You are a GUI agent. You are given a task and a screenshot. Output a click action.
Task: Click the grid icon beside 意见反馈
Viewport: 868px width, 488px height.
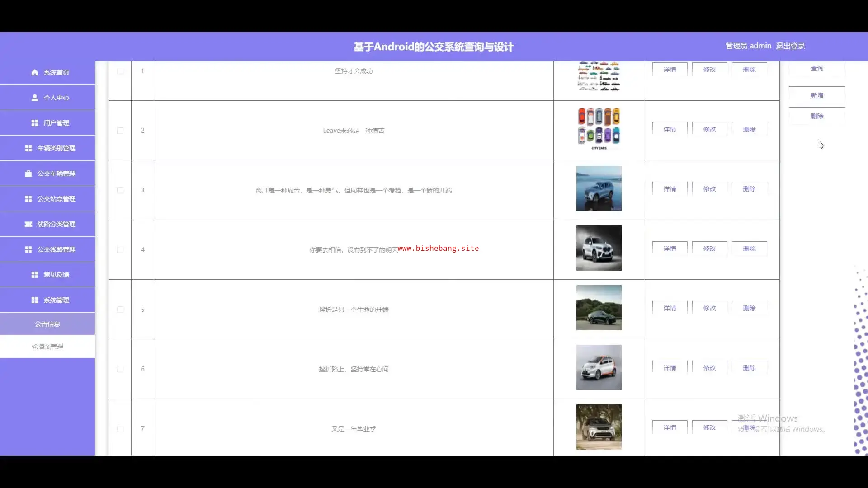(x=35, y=275)
